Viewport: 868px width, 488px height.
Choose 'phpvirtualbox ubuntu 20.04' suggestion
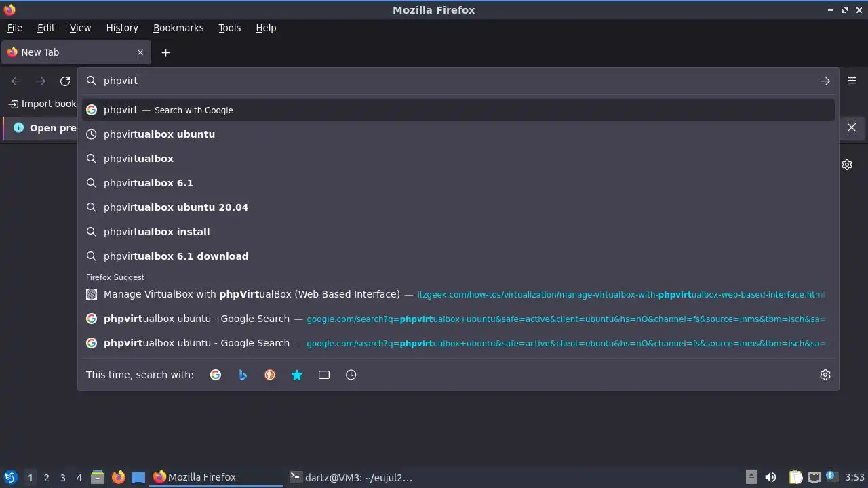pos(458,207)
